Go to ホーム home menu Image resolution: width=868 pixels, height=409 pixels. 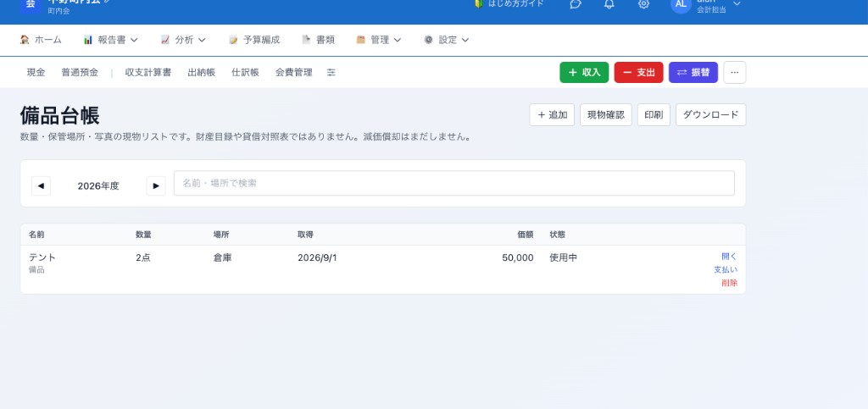(x=41, y=40)
